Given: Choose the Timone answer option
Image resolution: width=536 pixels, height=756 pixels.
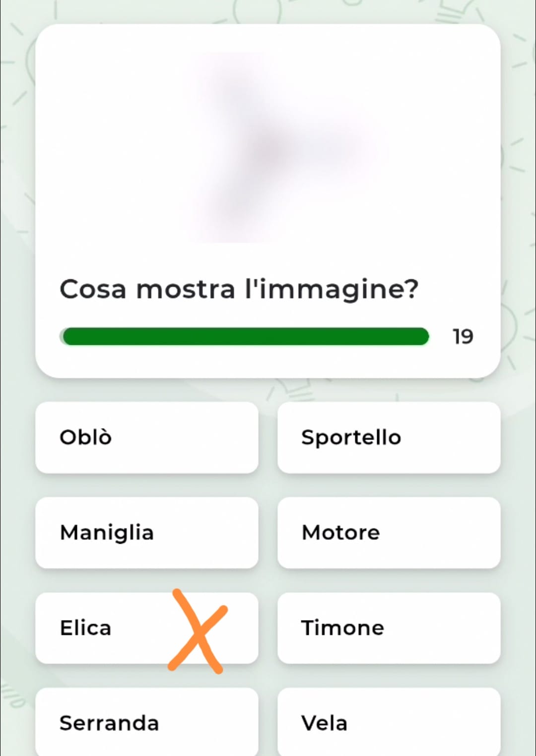Looking at the screenshot, I should click(389, 628).
